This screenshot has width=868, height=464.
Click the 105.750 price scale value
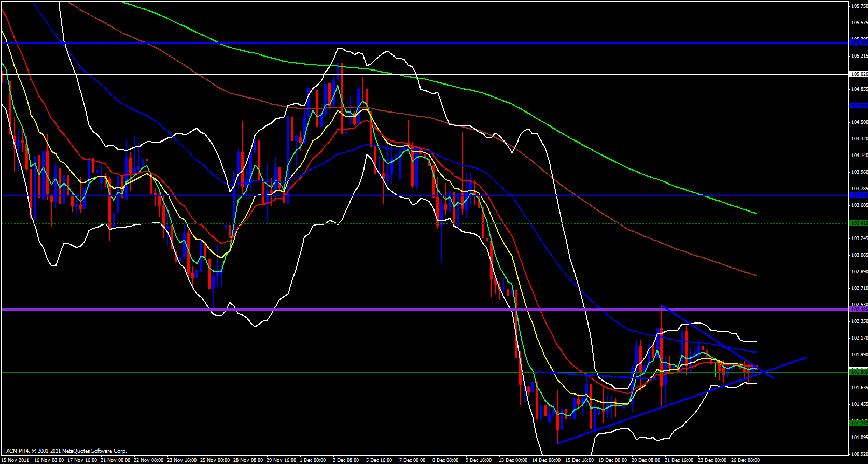tap(859, 6)
